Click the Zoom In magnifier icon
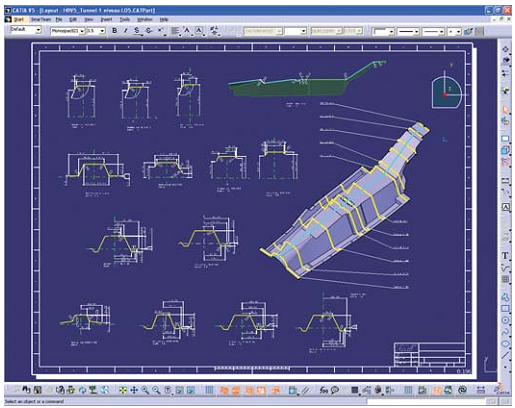Viewport: 515px width, 408px height. [x=145, y=390]
